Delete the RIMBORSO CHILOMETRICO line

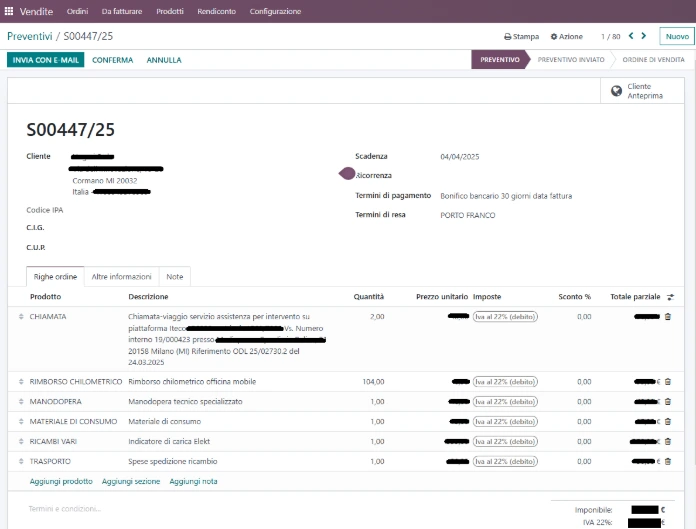coord(668,382)
